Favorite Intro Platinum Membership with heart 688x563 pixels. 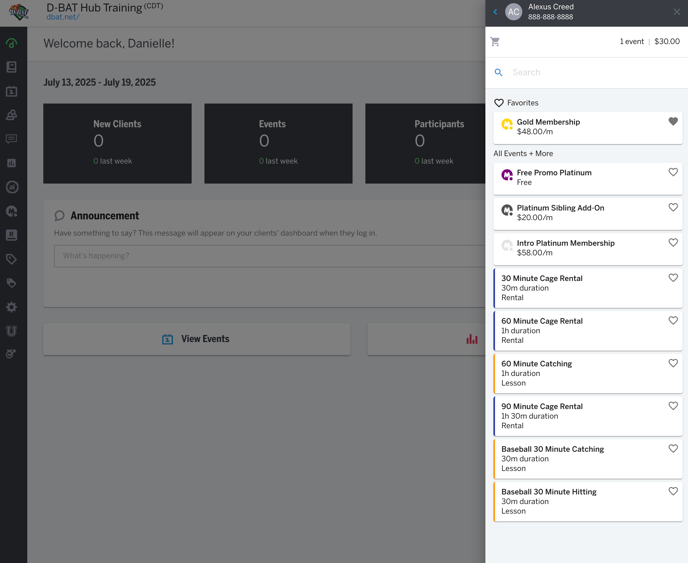673,243
